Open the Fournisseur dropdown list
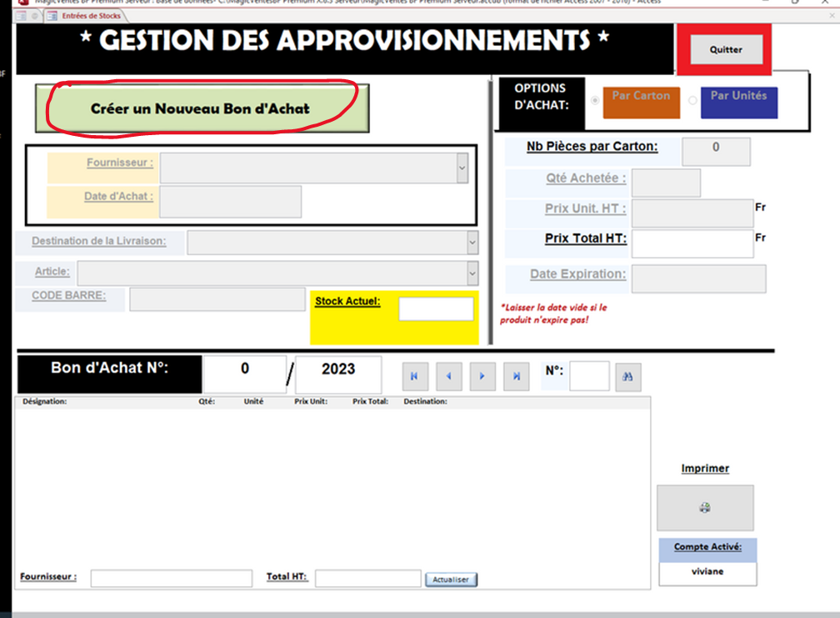This screenshot has height=618, width=840. (462, 168)
